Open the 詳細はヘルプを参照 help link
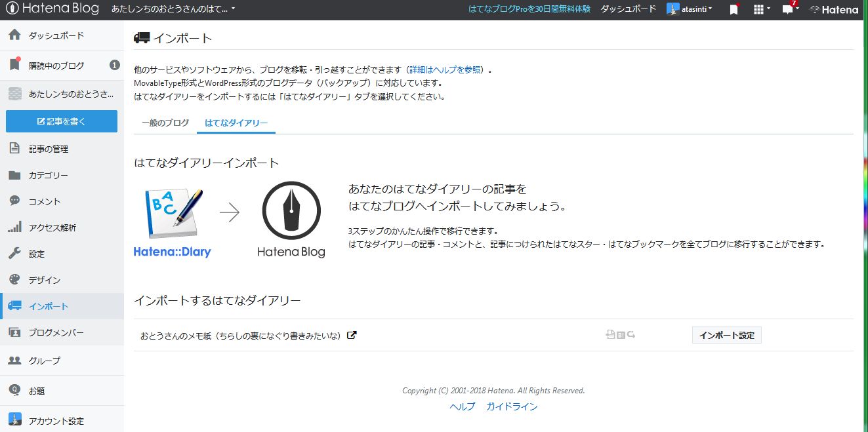The image size is (868, 432). 445,69
